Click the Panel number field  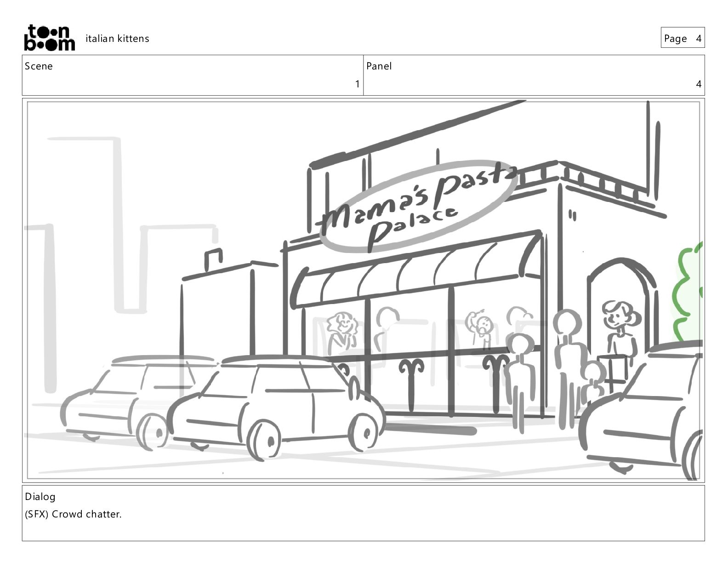534,75
